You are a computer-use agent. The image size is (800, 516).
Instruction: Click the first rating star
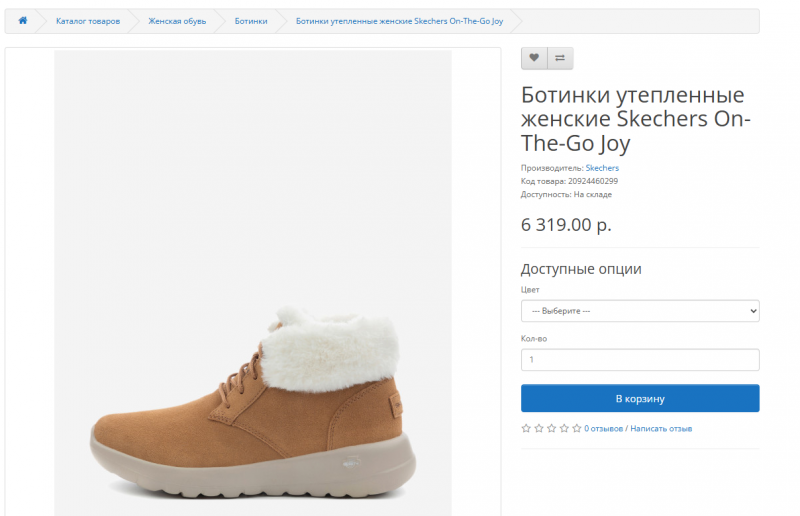526,428
